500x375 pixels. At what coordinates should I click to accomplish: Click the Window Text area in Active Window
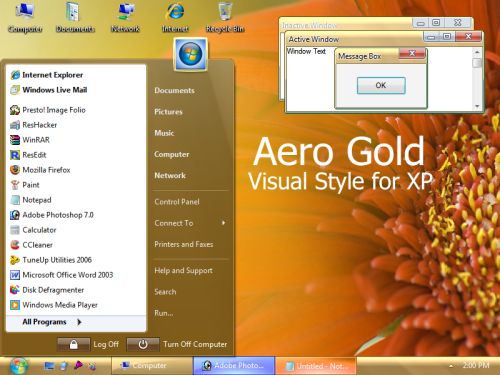click(x=306, y=51)
